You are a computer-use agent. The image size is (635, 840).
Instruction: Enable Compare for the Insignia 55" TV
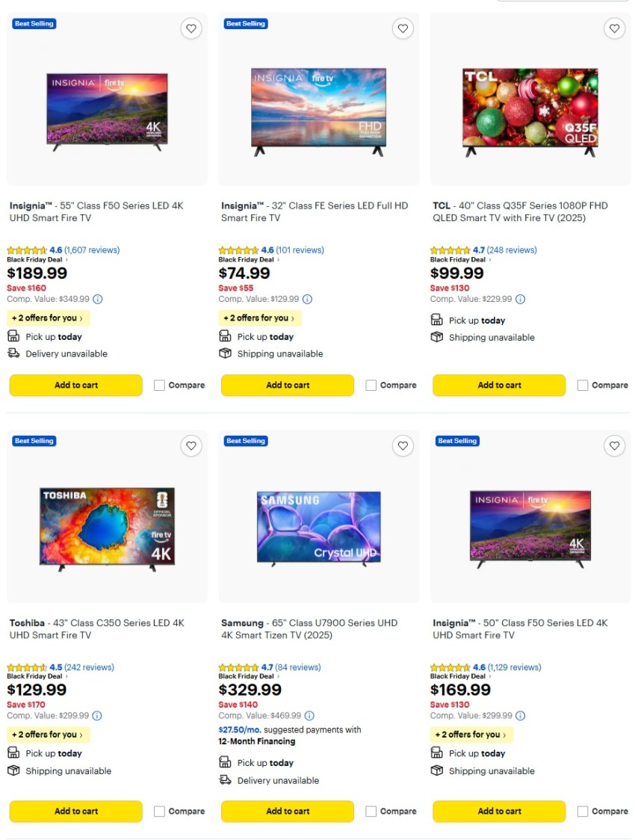(158, 385)
